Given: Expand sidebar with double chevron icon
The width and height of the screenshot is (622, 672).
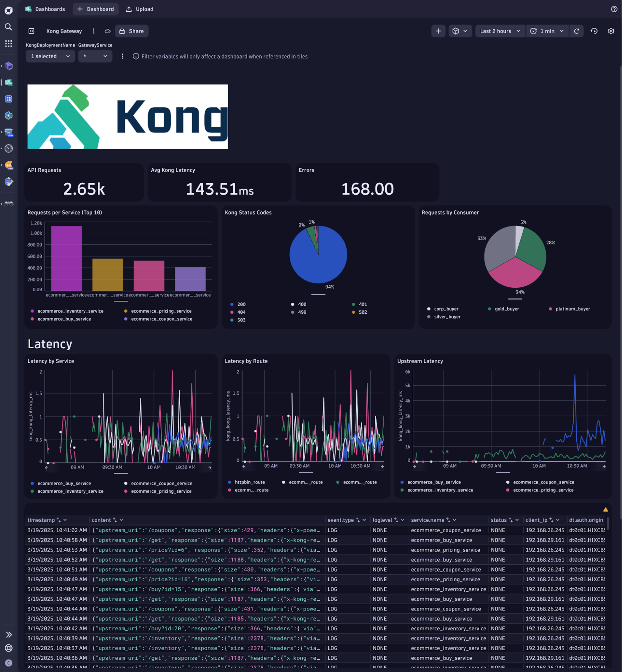Looking at the screenshot, I should tap(9, 634).
